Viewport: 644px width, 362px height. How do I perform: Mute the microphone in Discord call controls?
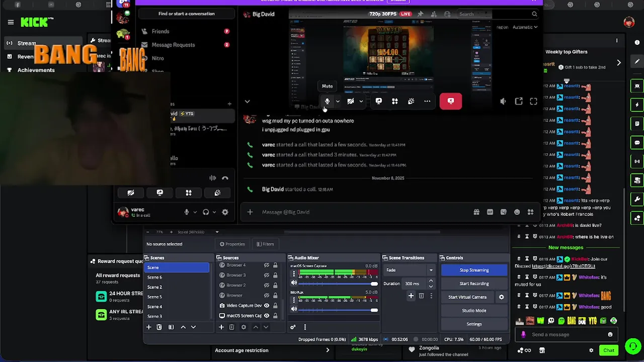[x=327, y=101]
